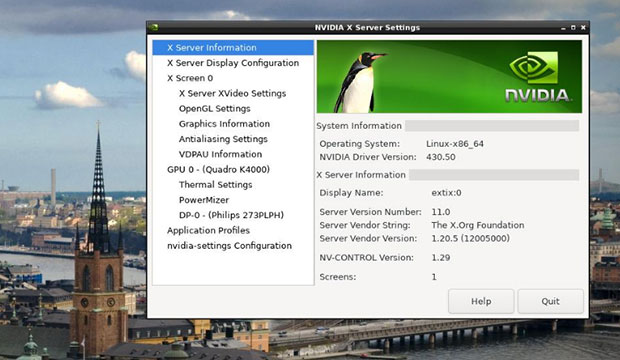Open Thermal Settings

(215, 185)
